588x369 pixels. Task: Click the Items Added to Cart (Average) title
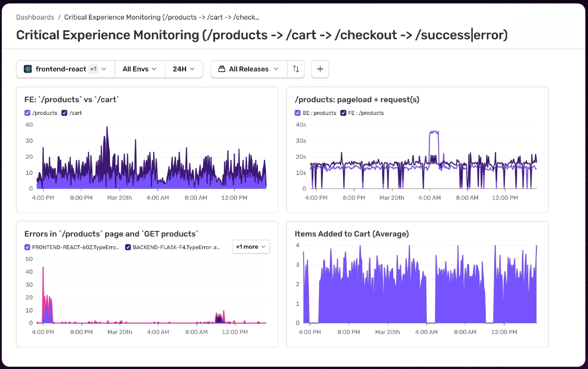pyautogui.click(x=352, y=234)
